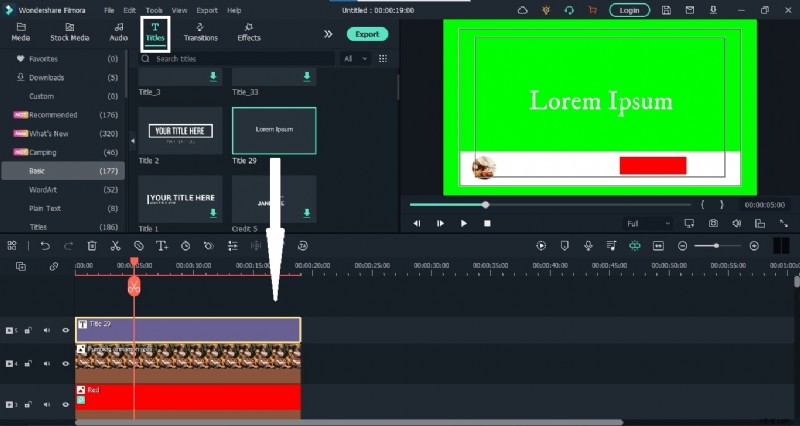Click the Login button
The image size is (800, 426).
(630, 10)
